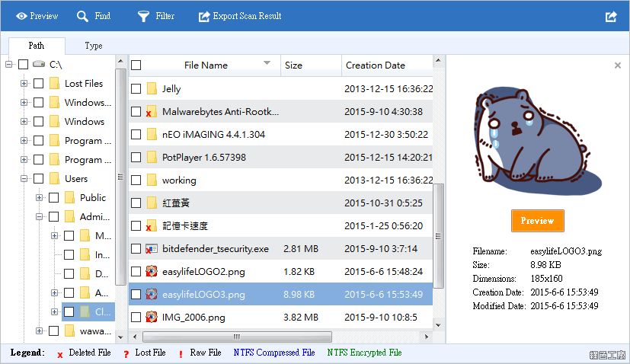
Task: Switch to the Path tab
Action: 37,46
